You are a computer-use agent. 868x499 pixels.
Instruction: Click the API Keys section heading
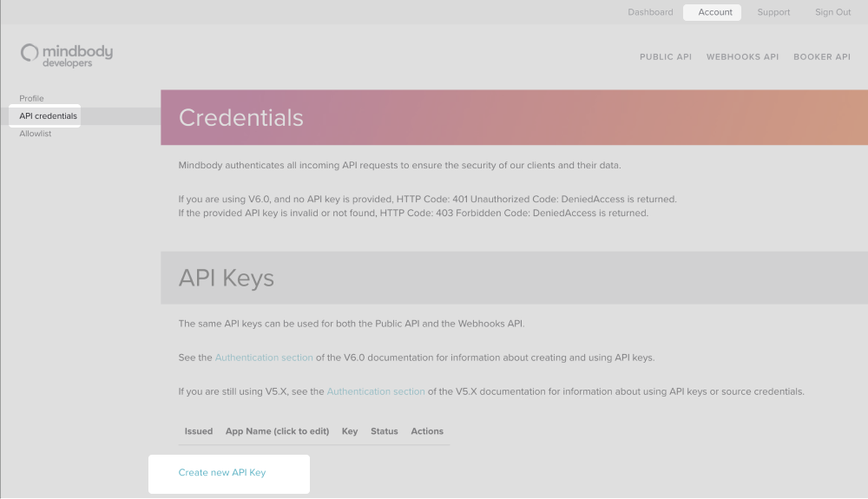(x=227, y=278)
